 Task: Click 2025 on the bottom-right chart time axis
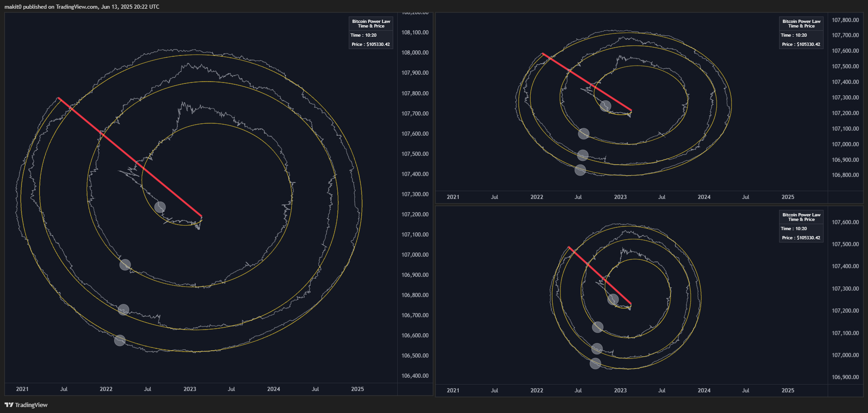788,391
